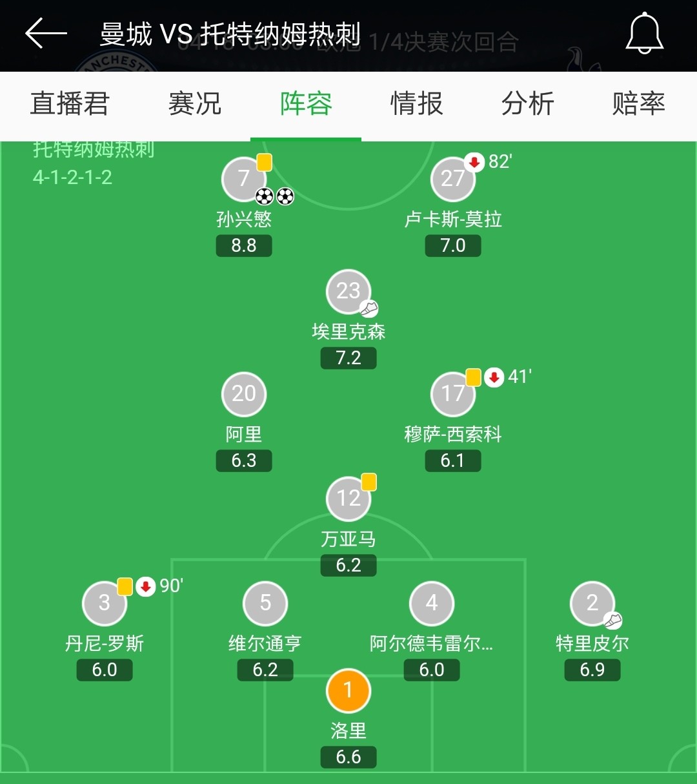Screen dimensions: 697x784
Task: Open 孙兴慜's player profile
Action: 244,179
